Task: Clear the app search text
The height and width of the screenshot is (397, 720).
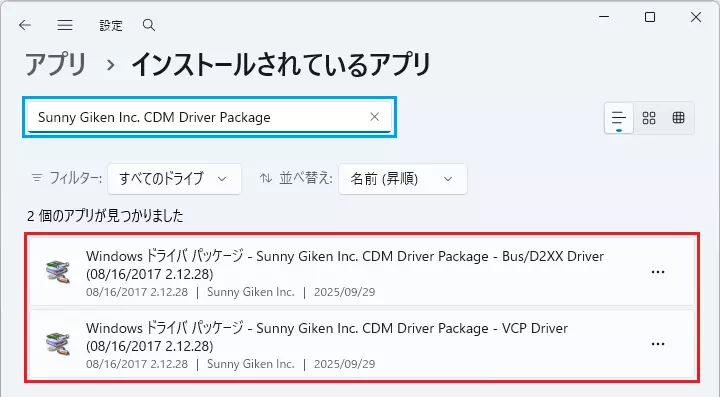Action: 375,117
